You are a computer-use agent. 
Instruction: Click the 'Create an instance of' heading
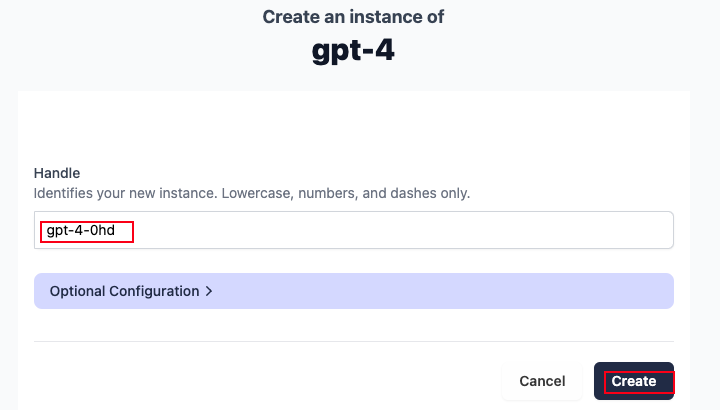[353, 17]
